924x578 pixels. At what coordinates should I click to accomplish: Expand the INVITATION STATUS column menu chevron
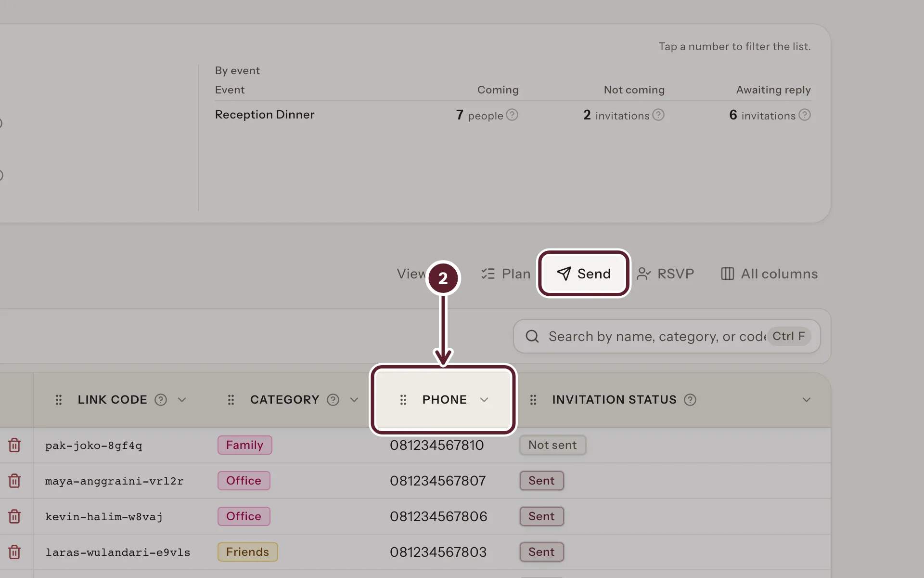point(807,400)
